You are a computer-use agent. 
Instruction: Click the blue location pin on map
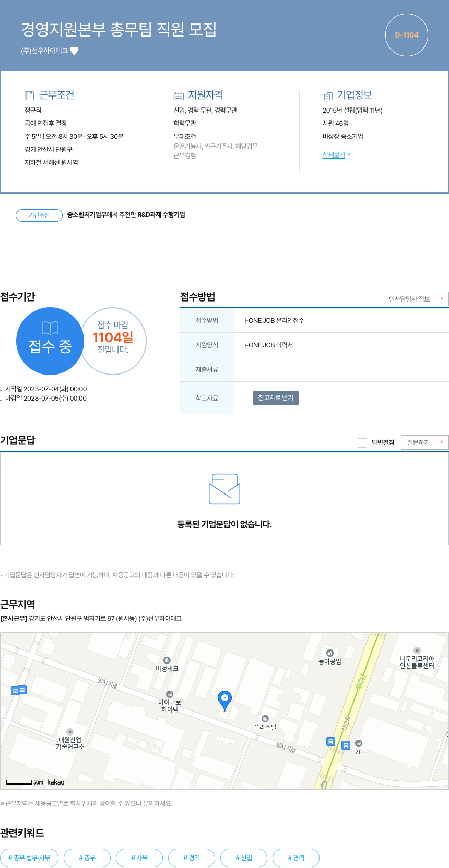224,701
